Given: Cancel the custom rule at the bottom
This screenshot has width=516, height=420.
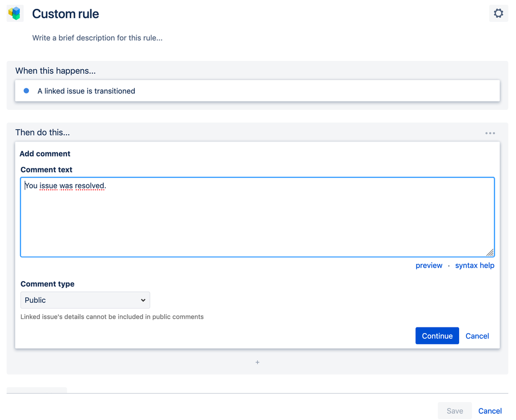Looking at the screenshot, I should click(490, 411).
